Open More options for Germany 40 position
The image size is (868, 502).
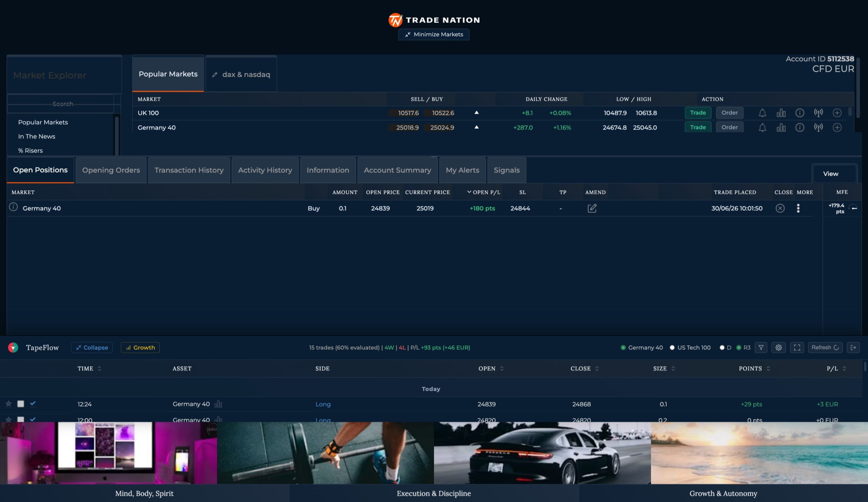point(798,208)
